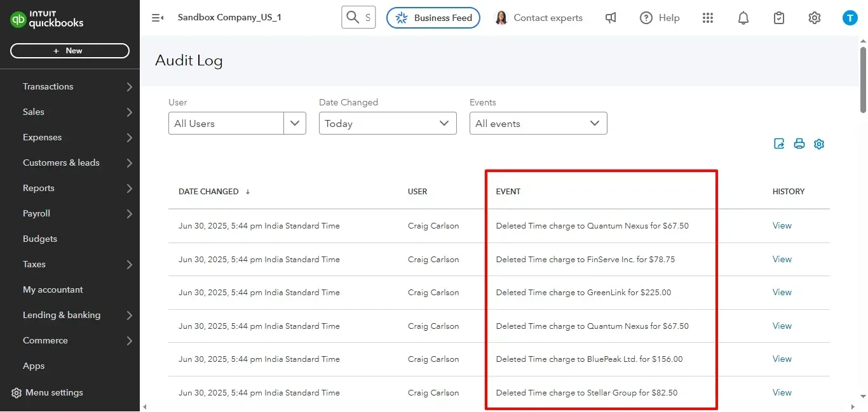This screenshot has height=412, width=868.
Task: Click Craig Carlson in BluePeak row
Action: (x=433, y=359)
